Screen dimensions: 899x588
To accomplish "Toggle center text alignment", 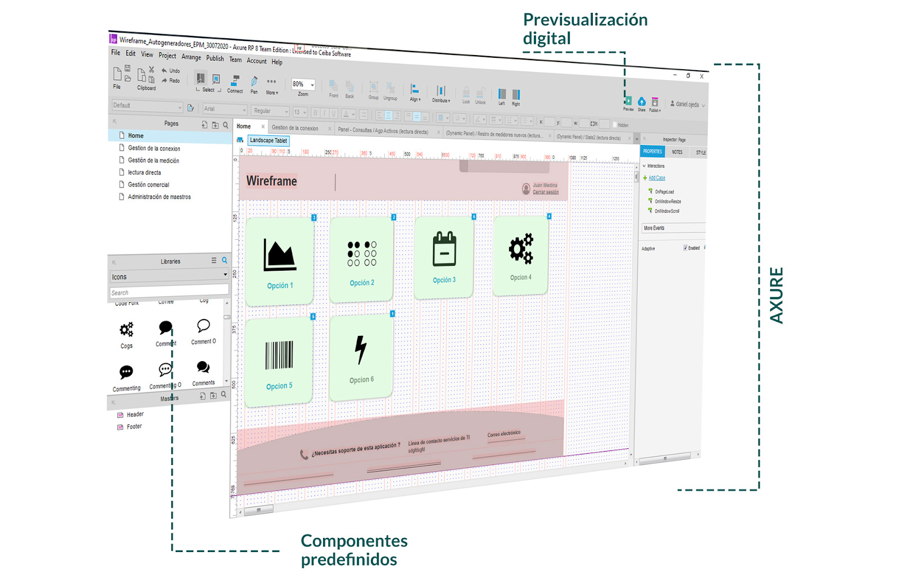I will pyautogui.click(x=388, y=116).
